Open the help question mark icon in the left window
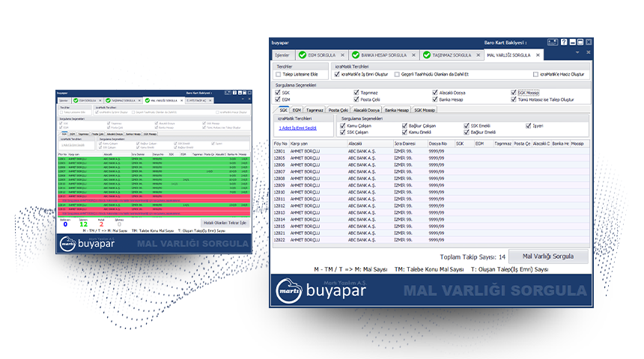Screen dimensions: 644x359 pos(235,93)
